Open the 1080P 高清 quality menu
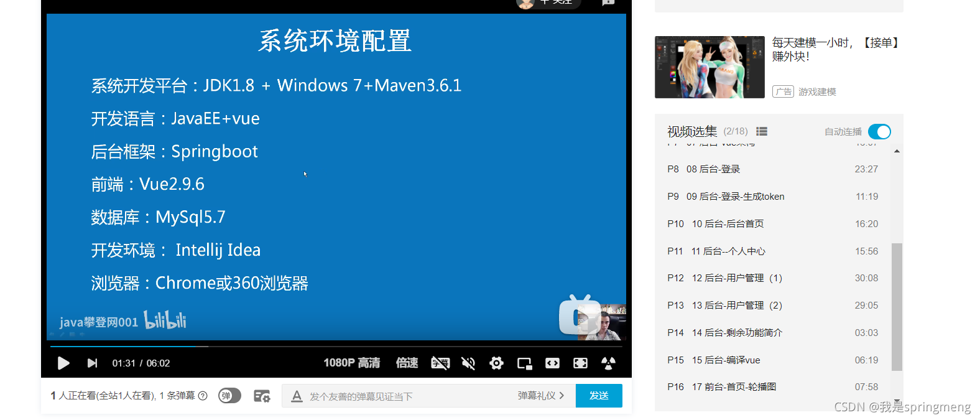Viewport: 980px width, 420px height. pyautogui.click(x=351, y=363)
